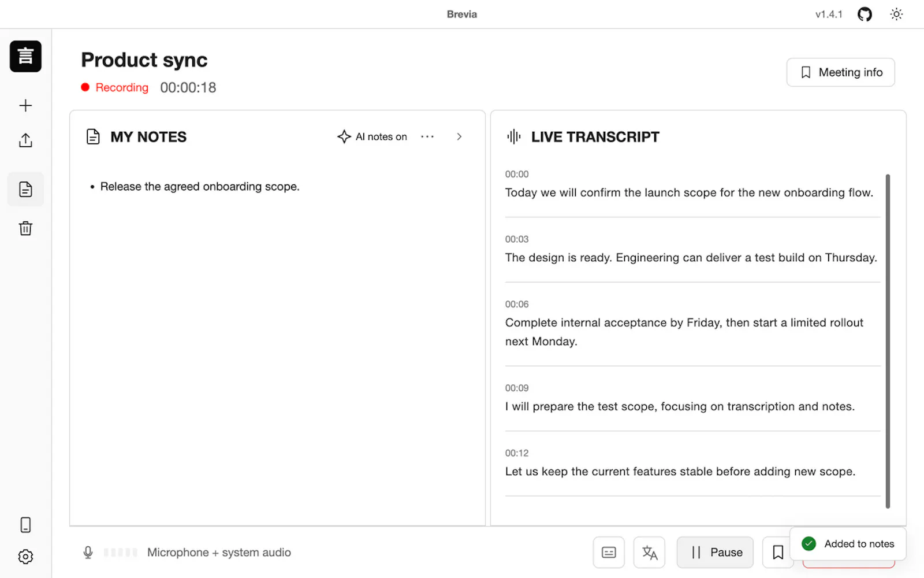Open the translate language button
This screenshot has width=924, height=578.
pos(649,553)
